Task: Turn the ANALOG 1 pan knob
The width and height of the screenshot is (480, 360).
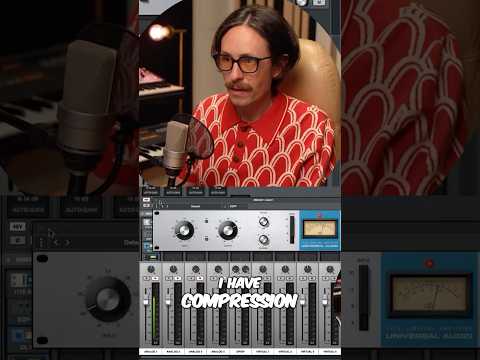Action: click(x=151, y=269)
